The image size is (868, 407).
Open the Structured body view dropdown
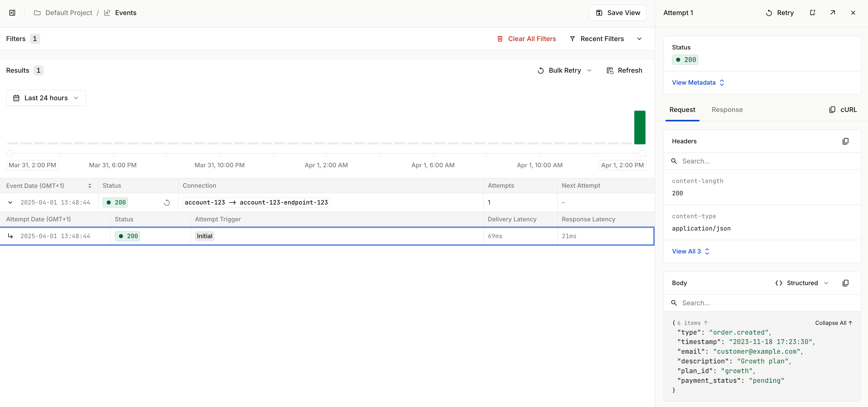[802, 283]
